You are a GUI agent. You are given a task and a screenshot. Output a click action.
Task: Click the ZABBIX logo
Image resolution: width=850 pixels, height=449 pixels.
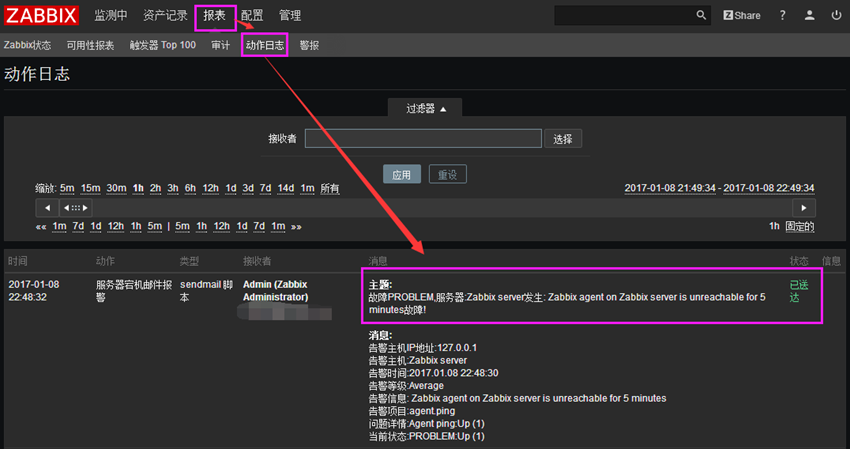pyautogui.click(x=42, y=15)
